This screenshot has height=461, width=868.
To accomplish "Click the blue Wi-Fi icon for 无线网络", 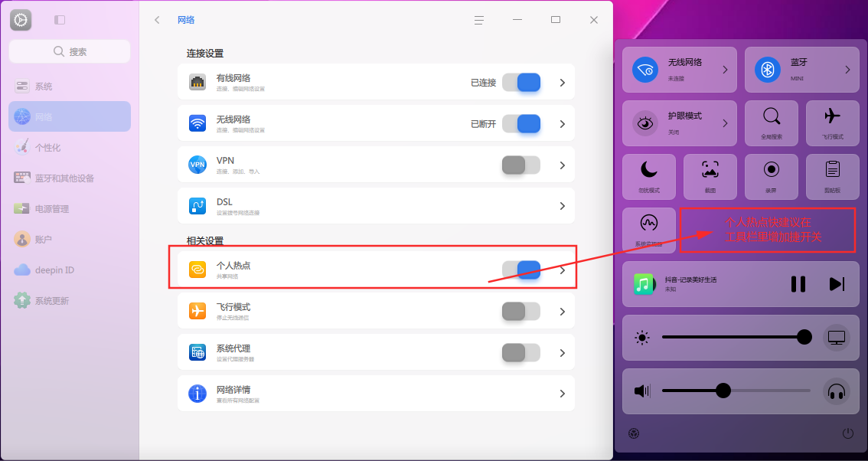I will pos(197,123).
